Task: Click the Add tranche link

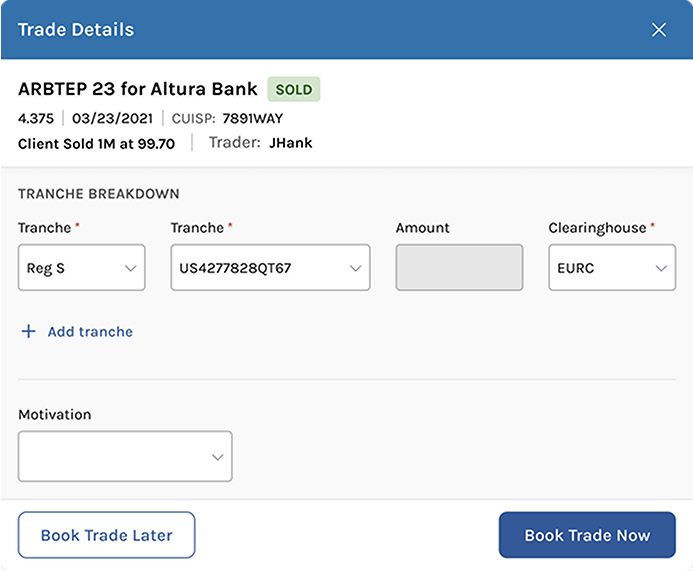Action: tap(90, 331)
